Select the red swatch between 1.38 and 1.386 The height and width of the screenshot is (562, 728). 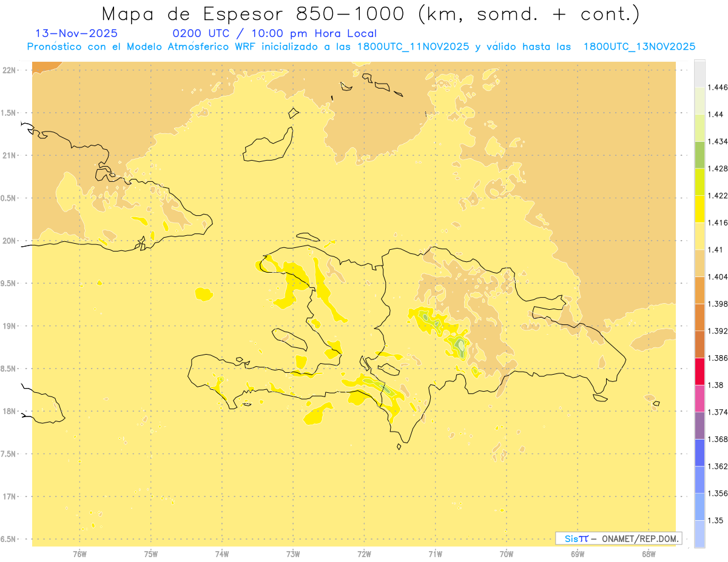pyautogui.click(x=699, y=371)
